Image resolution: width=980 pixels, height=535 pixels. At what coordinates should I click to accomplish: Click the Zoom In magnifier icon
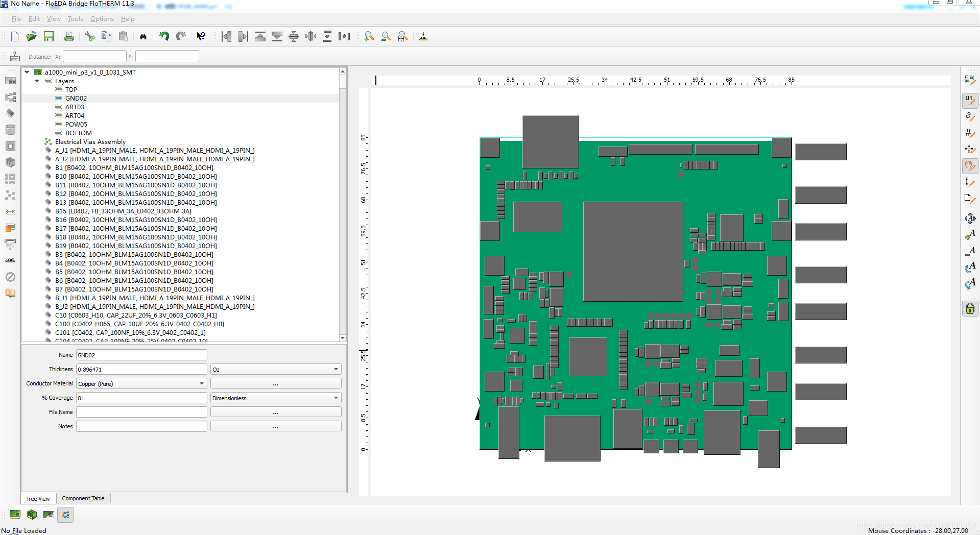click(369, 36)
